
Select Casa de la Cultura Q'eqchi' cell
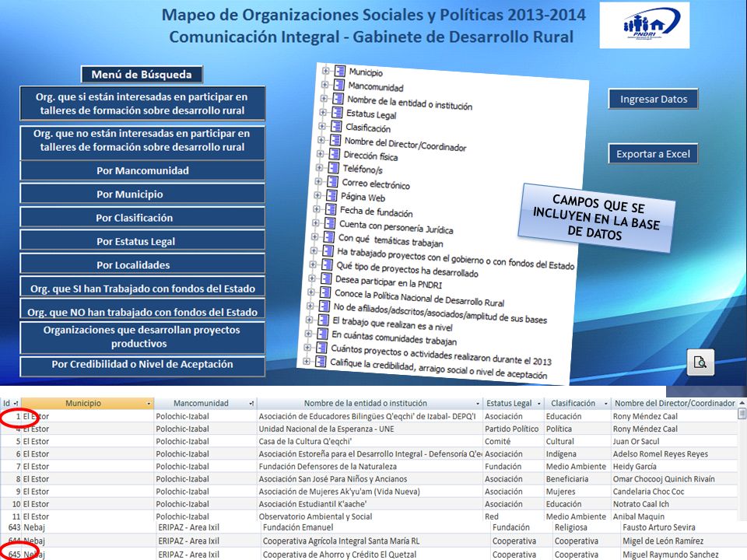[370, 442]
